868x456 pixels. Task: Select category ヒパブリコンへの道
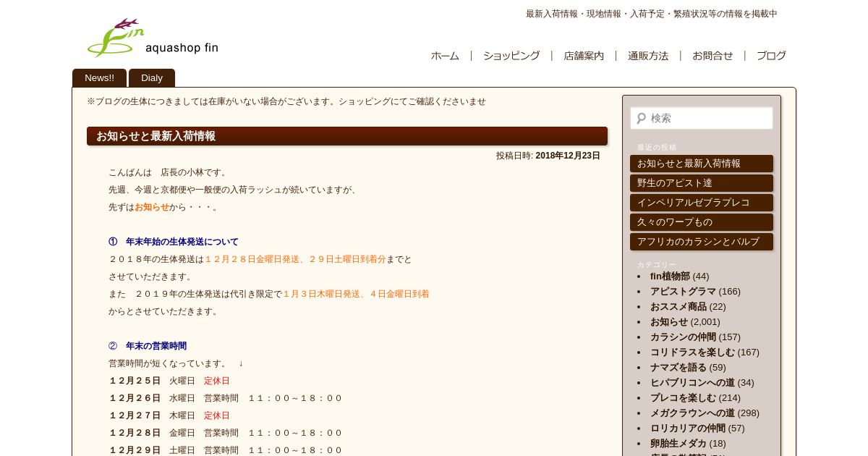coord(692,382)
